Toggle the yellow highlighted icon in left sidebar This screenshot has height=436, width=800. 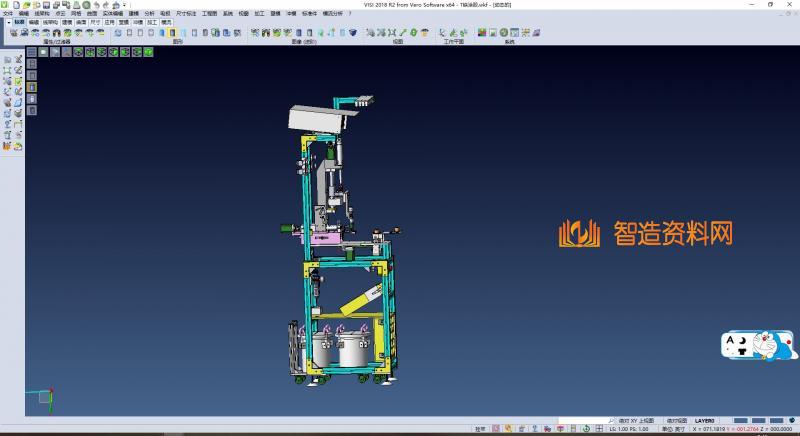[31, 86]
